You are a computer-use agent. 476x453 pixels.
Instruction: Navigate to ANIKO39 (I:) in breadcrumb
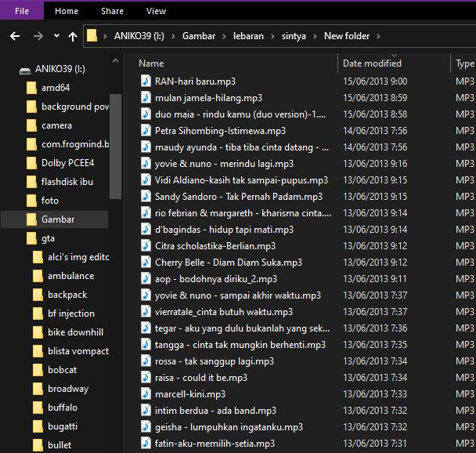[139, 36]
